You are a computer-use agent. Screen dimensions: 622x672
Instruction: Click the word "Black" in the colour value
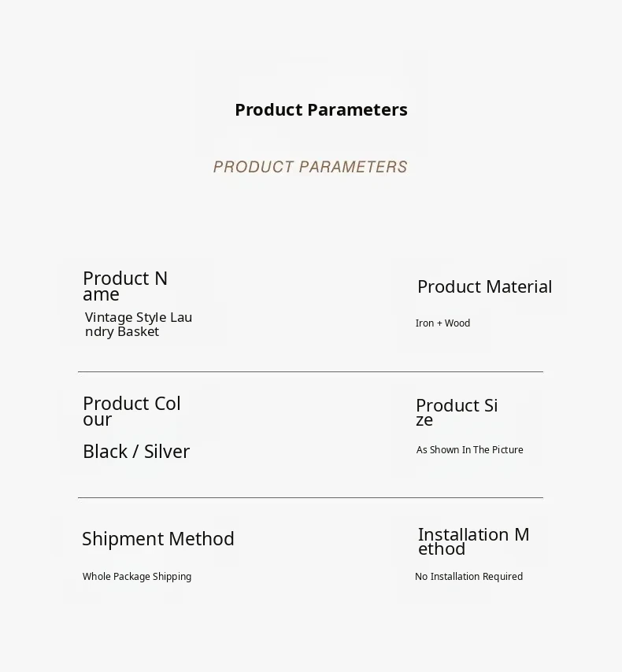click(x=105, y=452)
